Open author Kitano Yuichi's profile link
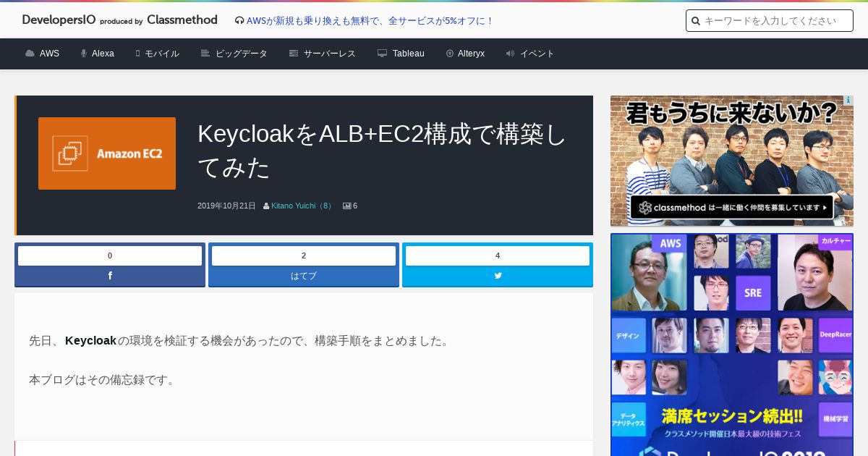868x456 pixels. point(302,206)
